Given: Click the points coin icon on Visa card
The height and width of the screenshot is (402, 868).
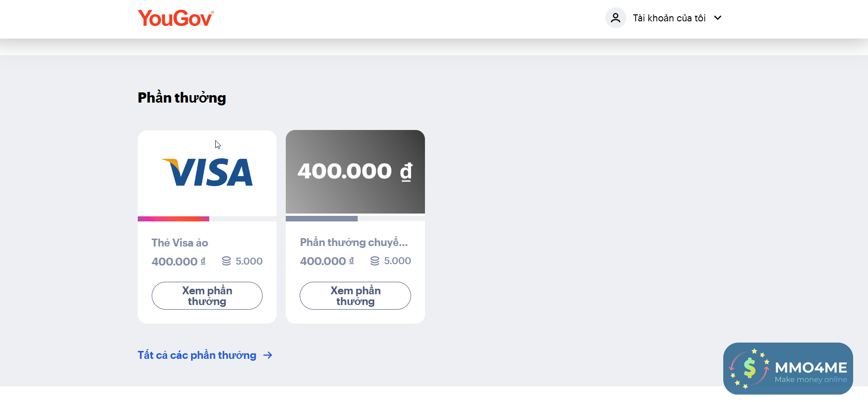Looking at the screenshot, I should (x=226, y=261).
